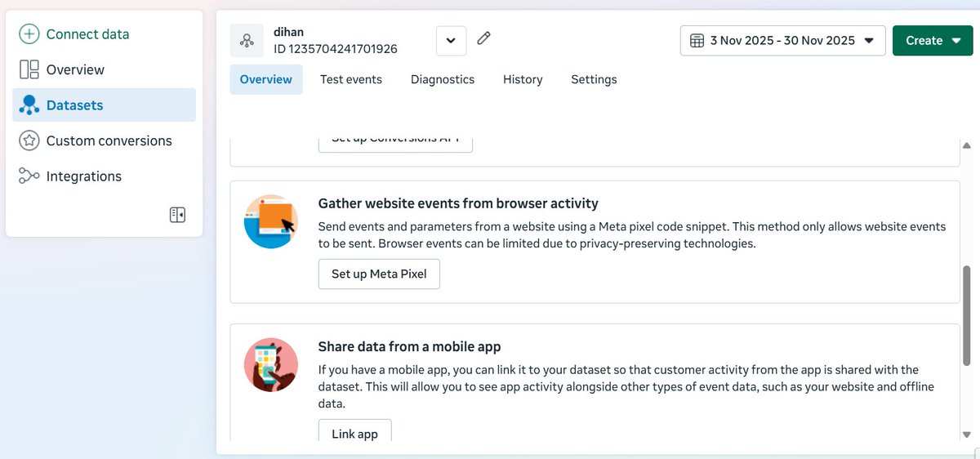The height and width of the screenshot is (459, 980).
Task: Click the Share data from a mobile app heading
Action: tap(409, 346)
